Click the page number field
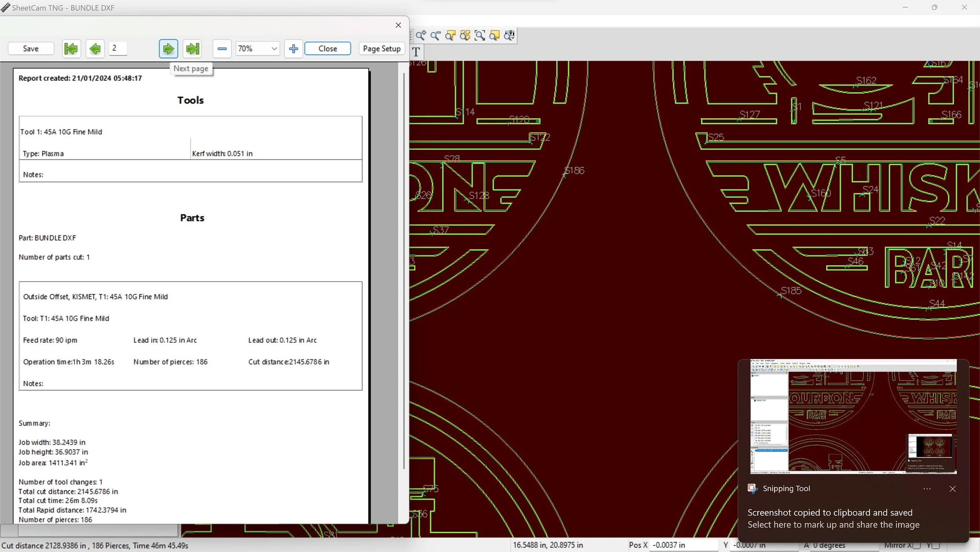 coord(118,48)
